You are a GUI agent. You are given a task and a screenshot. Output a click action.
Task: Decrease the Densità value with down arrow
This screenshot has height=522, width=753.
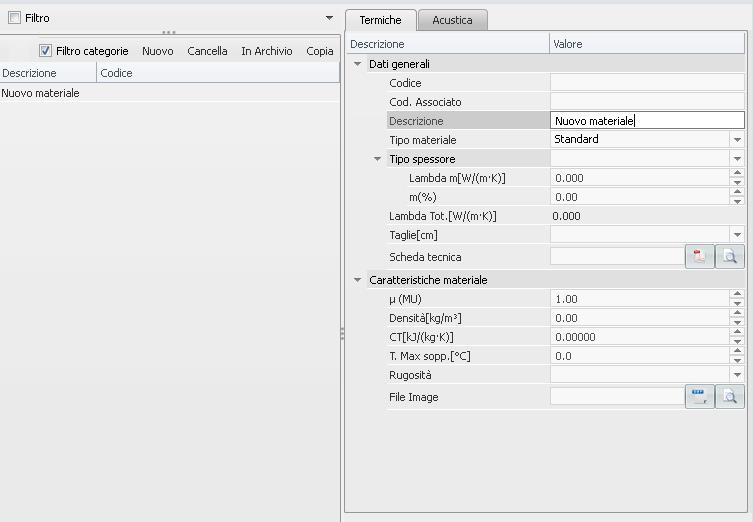tap(737, 322)
